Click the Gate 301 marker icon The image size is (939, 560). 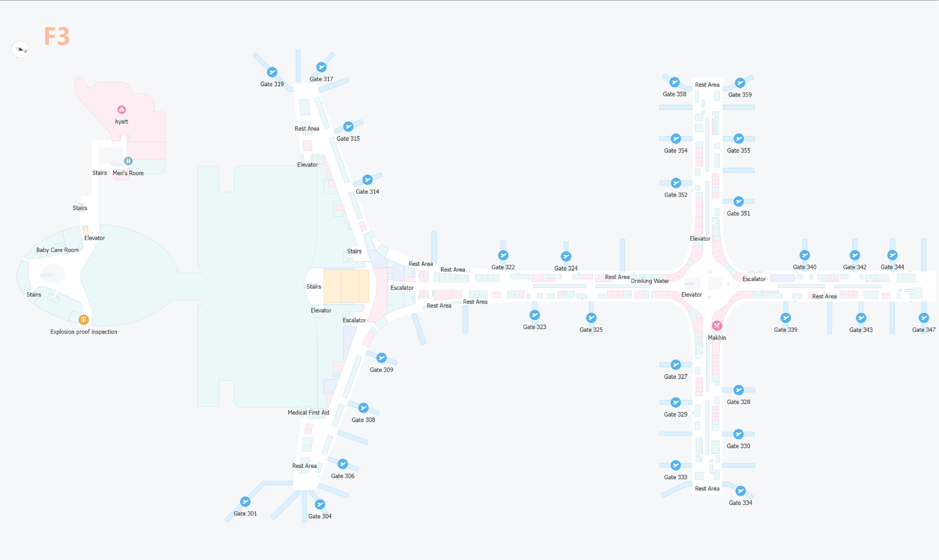coord(245,502)
